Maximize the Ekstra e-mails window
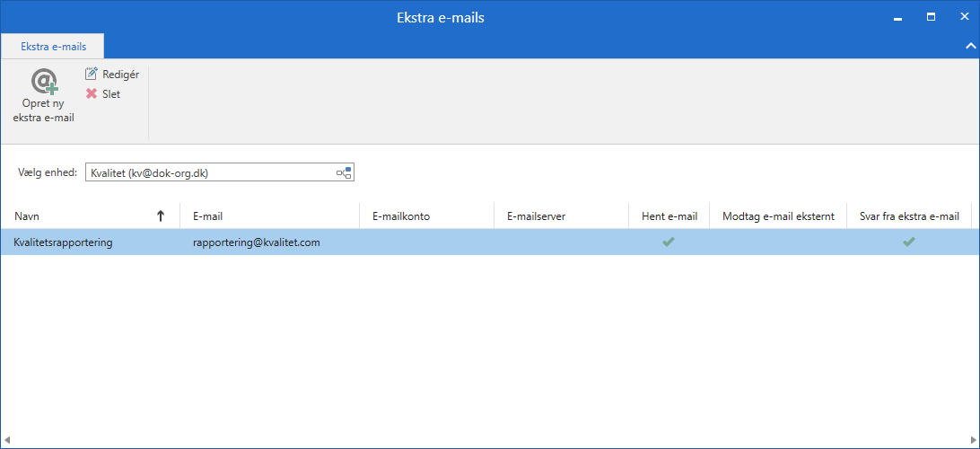This screenshot has height=449, width=980. 931,17
